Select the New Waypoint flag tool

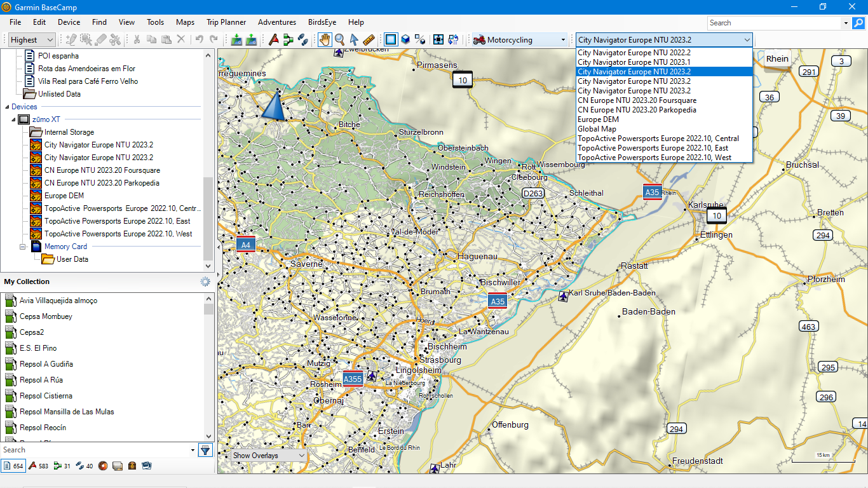tap(274, 39)
